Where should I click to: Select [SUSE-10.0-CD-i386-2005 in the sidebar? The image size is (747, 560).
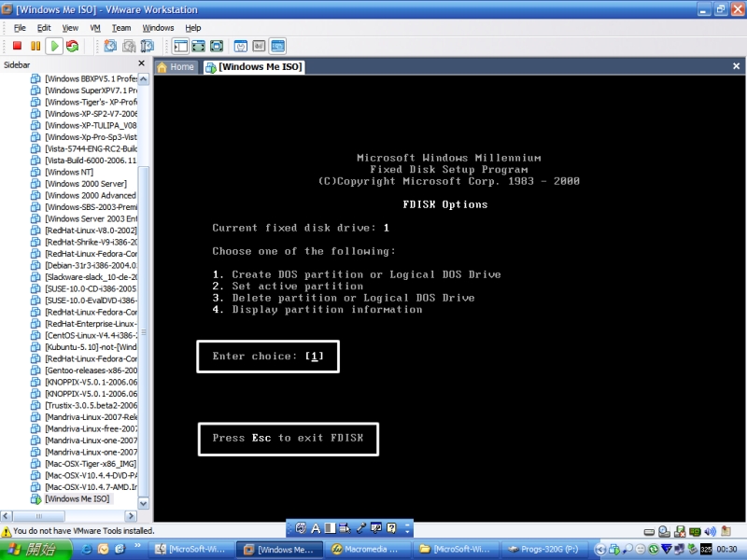pyautogui.click(x=83, y=288)
